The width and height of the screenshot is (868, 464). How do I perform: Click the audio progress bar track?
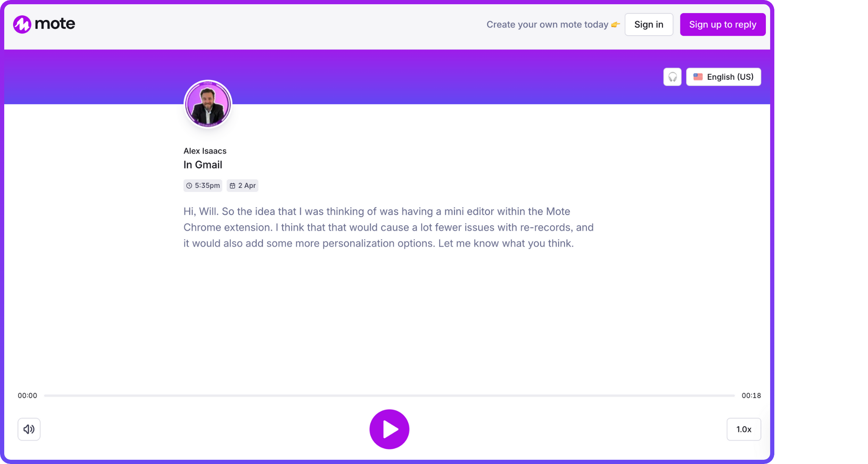[389, 396]
